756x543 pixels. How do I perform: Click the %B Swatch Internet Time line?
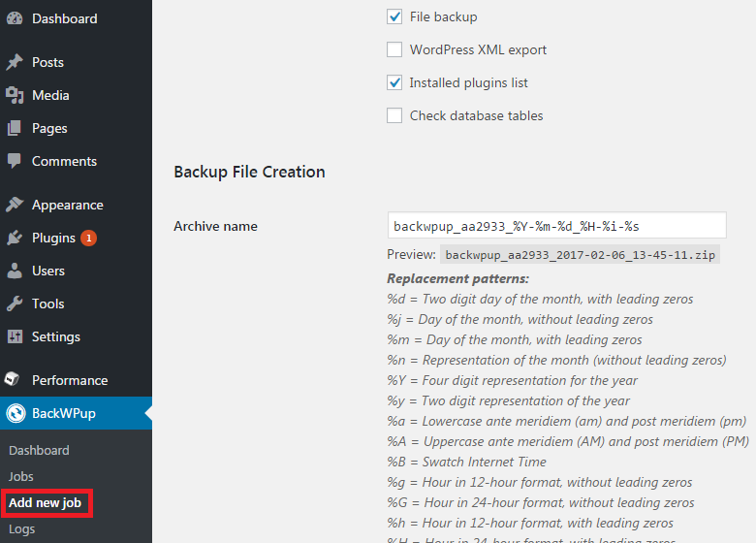(466, 462)
